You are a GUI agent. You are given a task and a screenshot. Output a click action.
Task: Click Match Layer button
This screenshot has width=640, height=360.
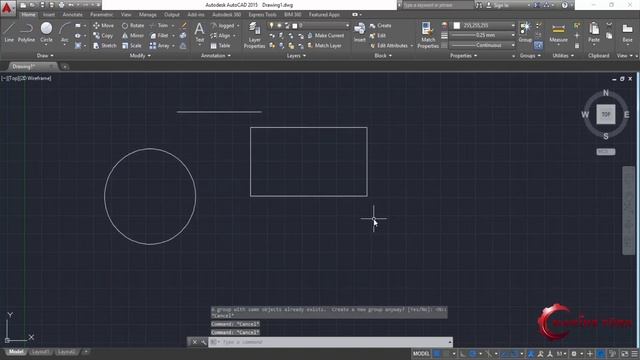click(x=324, y=46)
